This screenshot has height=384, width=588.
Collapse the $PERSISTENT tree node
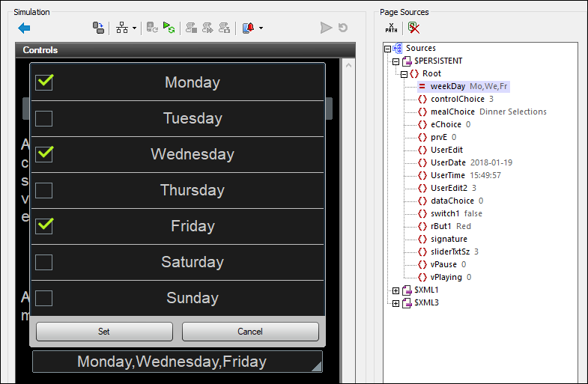[396, 61]
